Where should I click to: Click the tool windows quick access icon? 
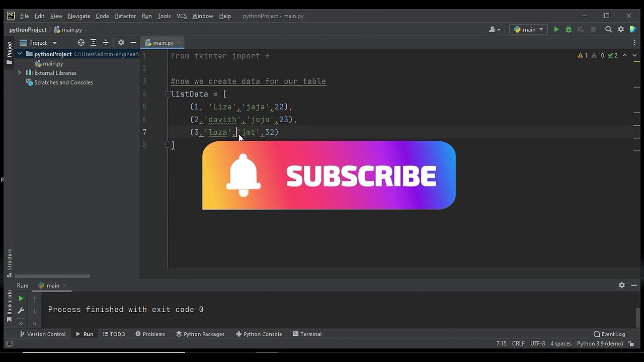click(9, 344)
